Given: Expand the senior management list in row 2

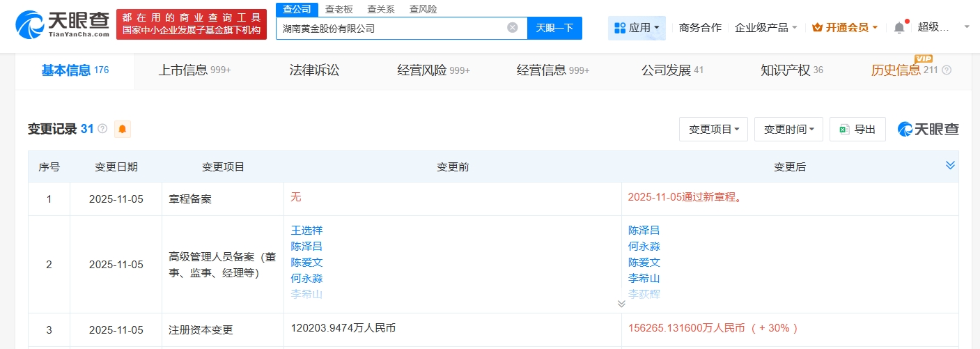Looking at the screenshot, I should coord(621,304).
